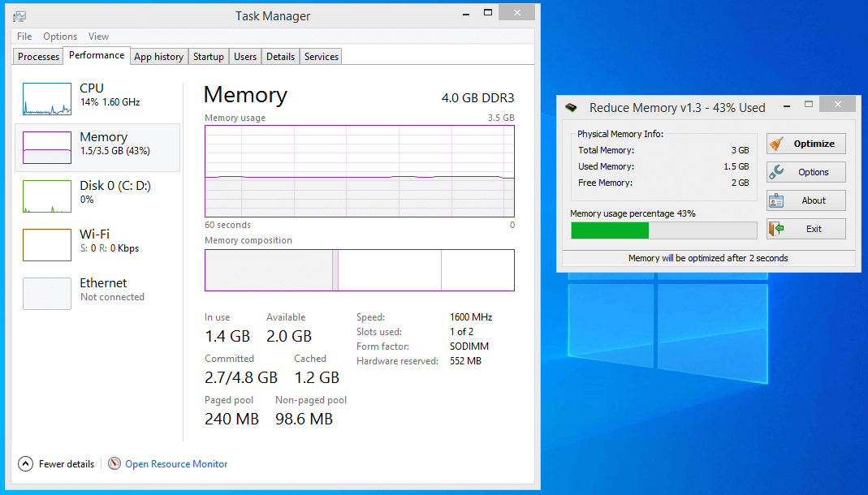Click the 'S: 0 R: 0 Kbps' Wi-Fi text
The height and width of the screenshot is (495, 868).
point(110,248)
